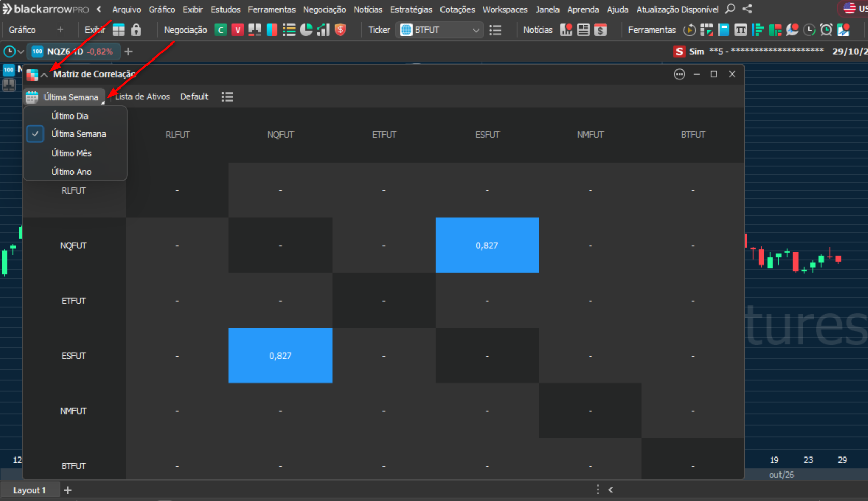This screenshot has height=501, width=868.
Task: Click the Default list selector
Action: click(194, 97)
